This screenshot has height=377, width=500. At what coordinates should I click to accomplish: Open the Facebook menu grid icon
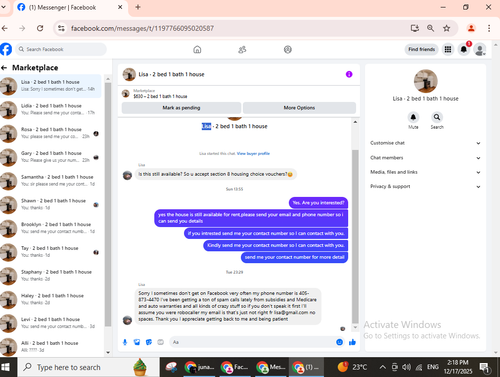[448, 49]
